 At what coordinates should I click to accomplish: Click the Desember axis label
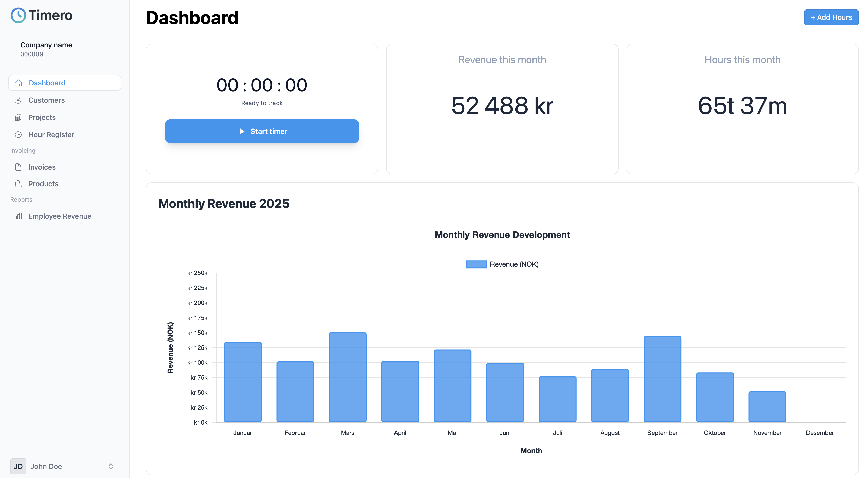tap(819, 433)
